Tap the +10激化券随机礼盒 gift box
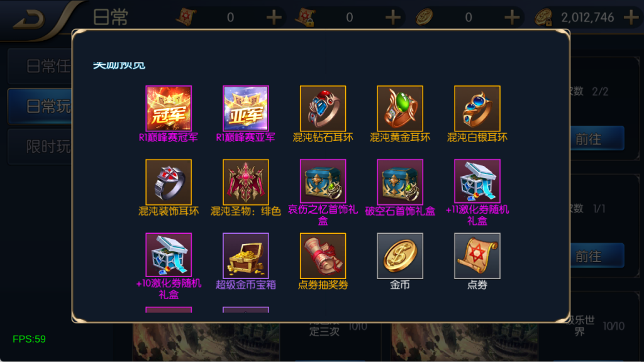The image size is (644, 362). tap(169, 255)
